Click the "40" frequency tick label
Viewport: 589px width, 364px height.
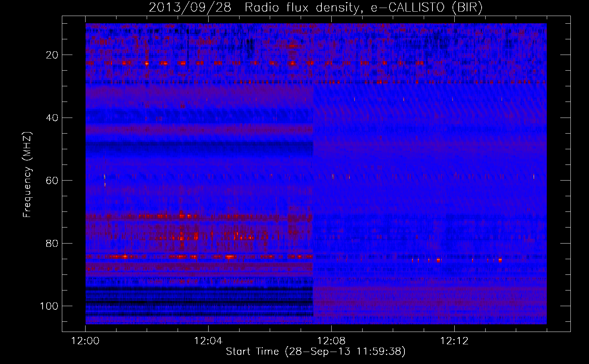(x=52, y=118)
